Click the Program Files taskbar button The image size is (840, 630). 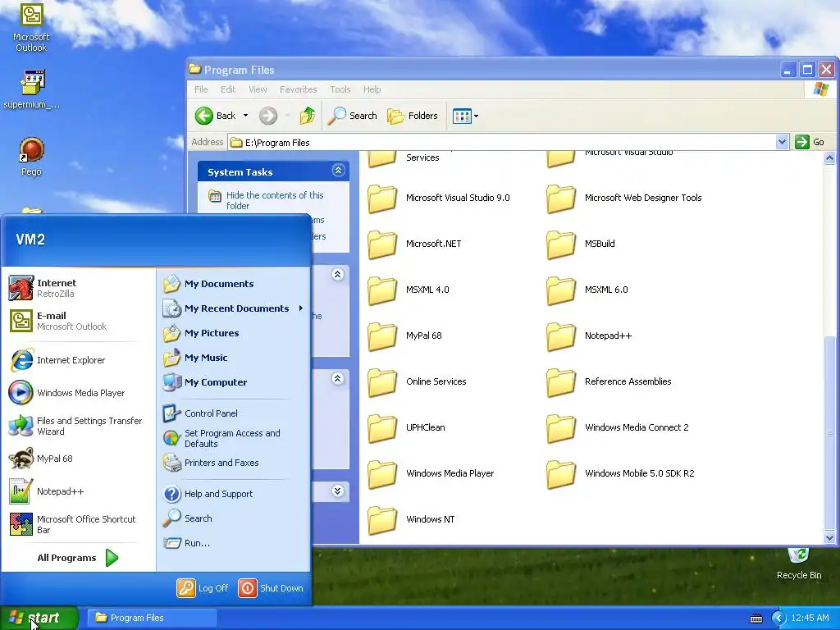click(152, 618)
